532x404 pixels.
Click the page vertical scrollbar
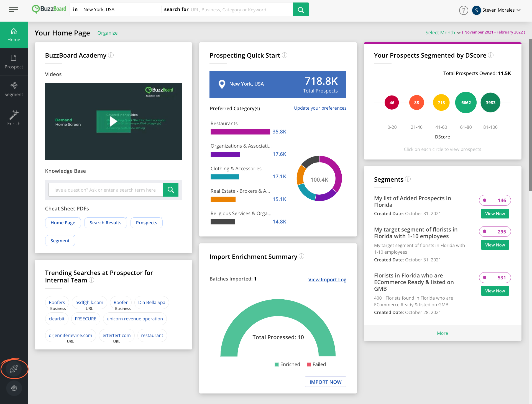tap(530, 115)
